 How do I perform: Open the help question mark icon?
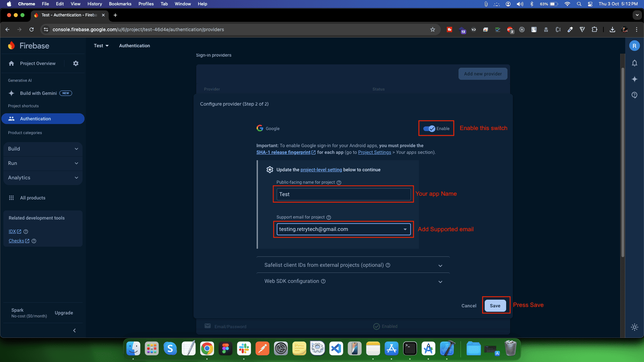pos(634,95)
